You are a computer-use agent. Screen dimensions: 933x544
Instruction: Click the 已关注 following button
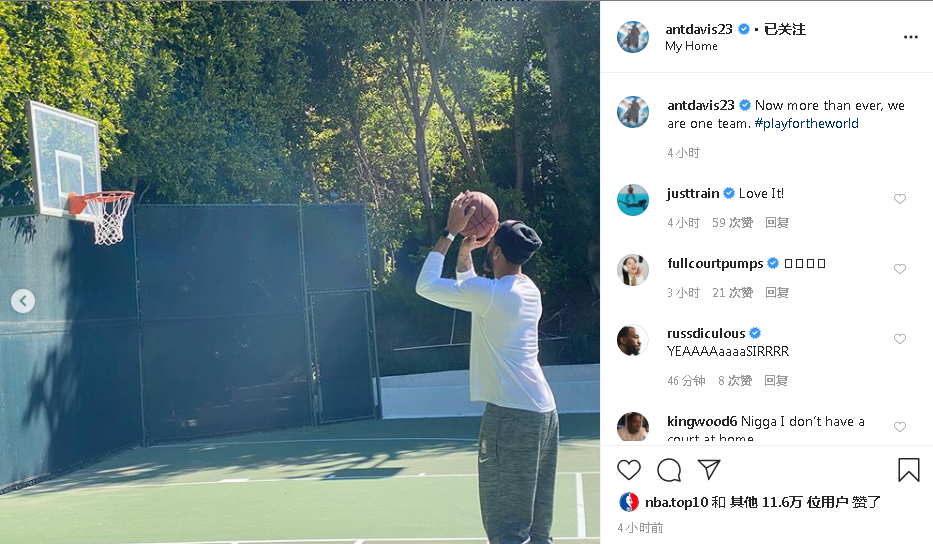pyautogui.click(x=785, y=29)
